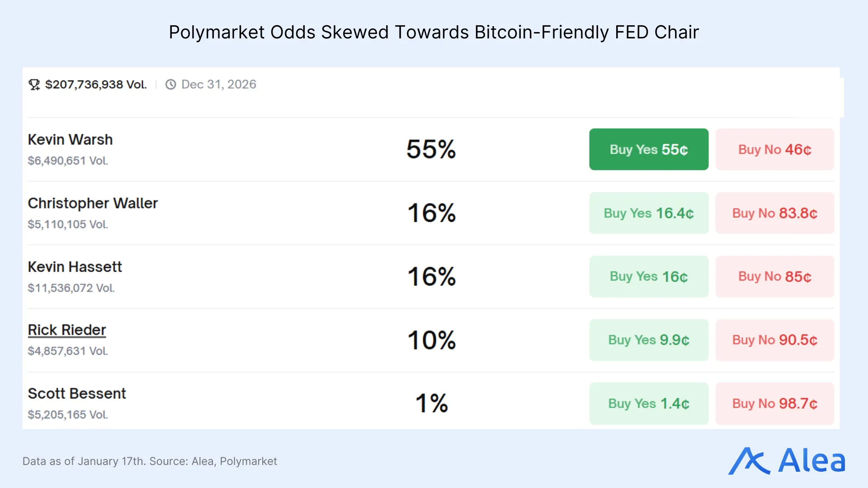Image resolution: width=868 pixels, height=488 pixels.
Task: Click Buy No 98.7¢ for Scott Bessent
Action: click(774, 404)
